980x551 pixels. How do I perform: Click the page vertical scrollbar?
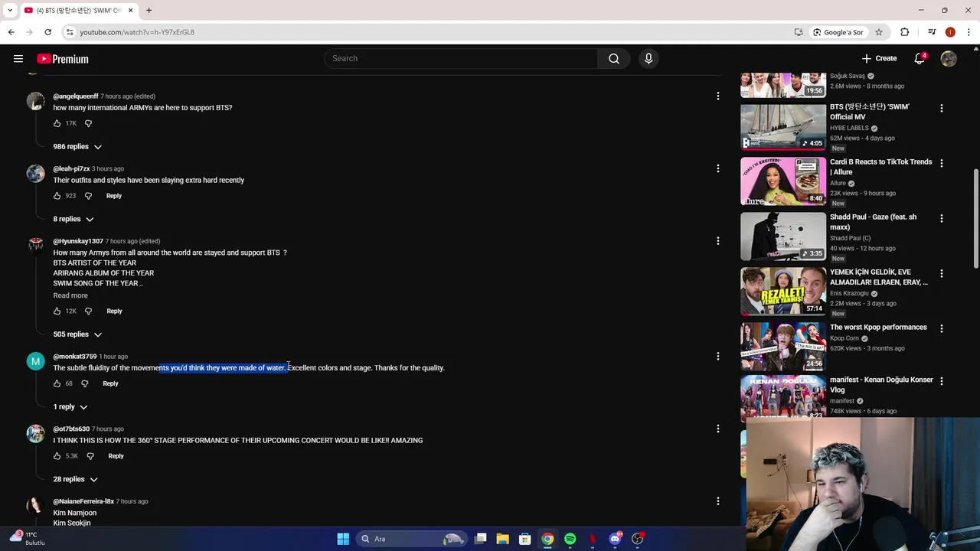coord(975,218)
